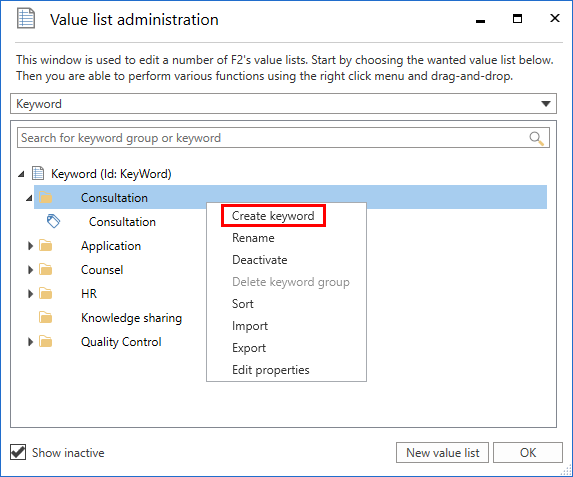The height and width of the screenshot is (477, 573).
Task: Select the HR group row
Action: point(89,294)
